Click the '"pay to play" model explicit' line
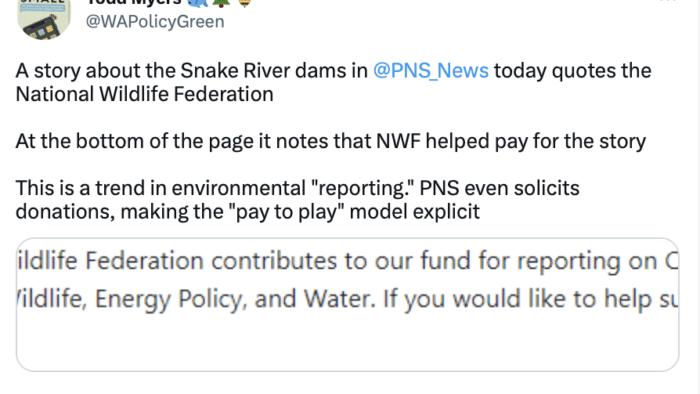Screen dimensions: 700x394 [x=354, y=212]
